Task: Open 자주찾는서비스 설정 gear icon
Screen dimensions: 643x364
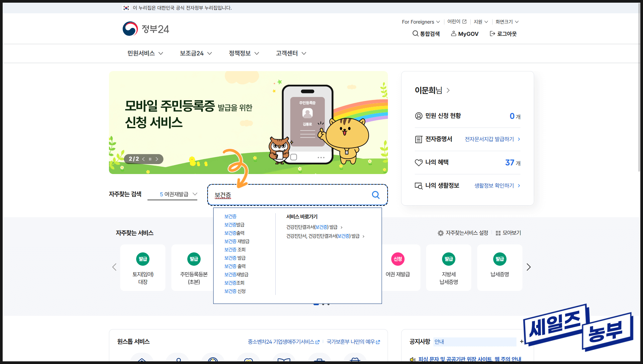Action: [x=441, y=233]
